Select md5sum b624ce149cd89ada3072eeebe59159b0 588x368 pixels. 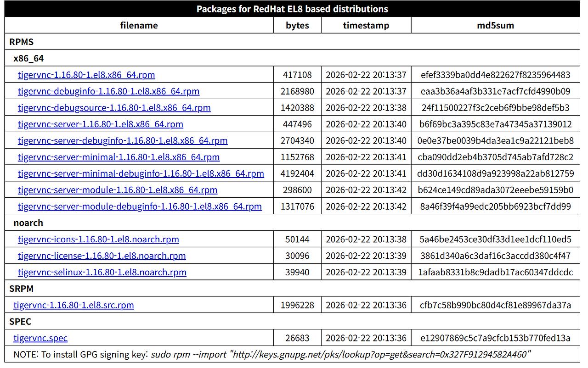pyautogui.click(x=496, y=190)
